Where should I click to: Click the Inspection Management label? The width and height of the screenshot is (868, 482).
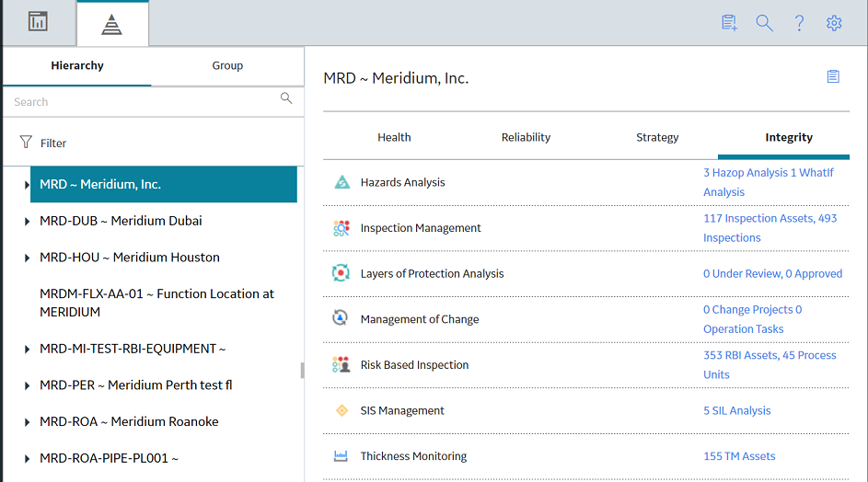[421, 228]
